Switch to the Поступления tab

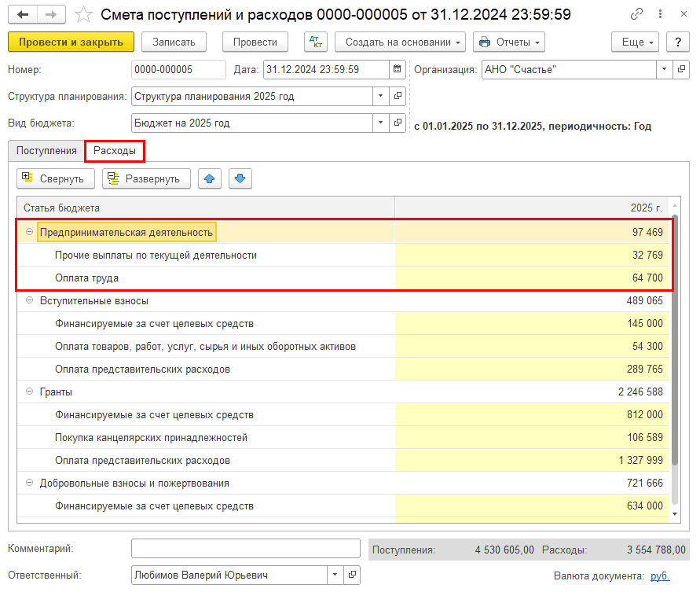(x=46, y=151)
